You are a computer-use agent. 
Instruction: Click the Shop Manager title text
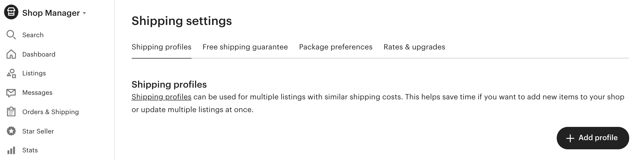tap(51, 13)
